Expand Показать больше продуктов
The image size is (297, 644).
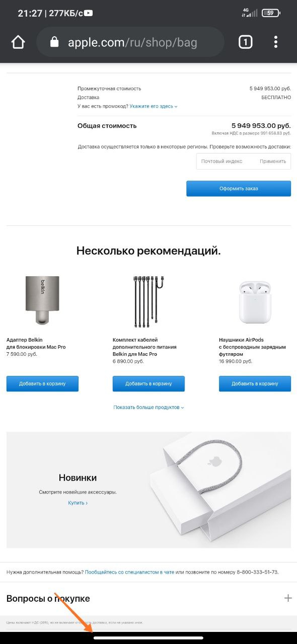(x=148, y=407)
